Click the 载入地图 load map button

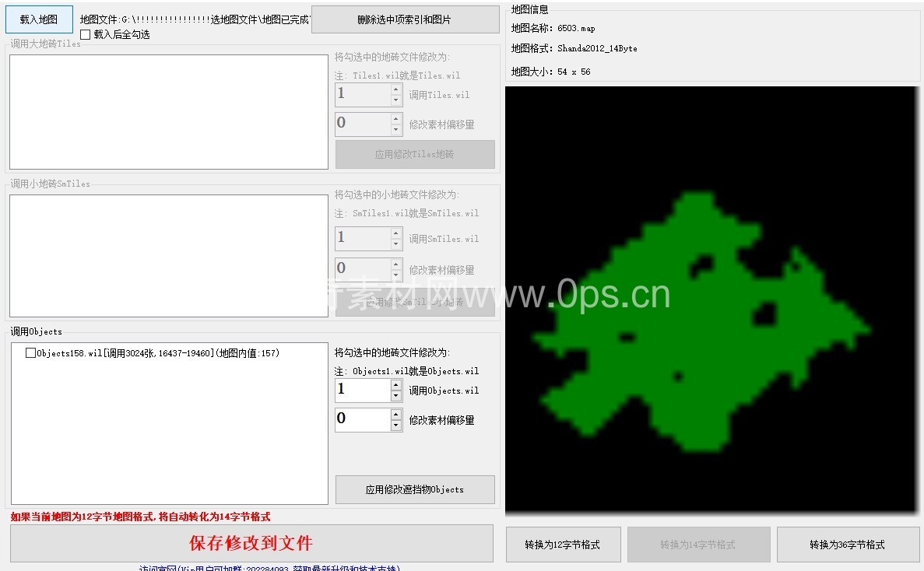pos(39,19)
